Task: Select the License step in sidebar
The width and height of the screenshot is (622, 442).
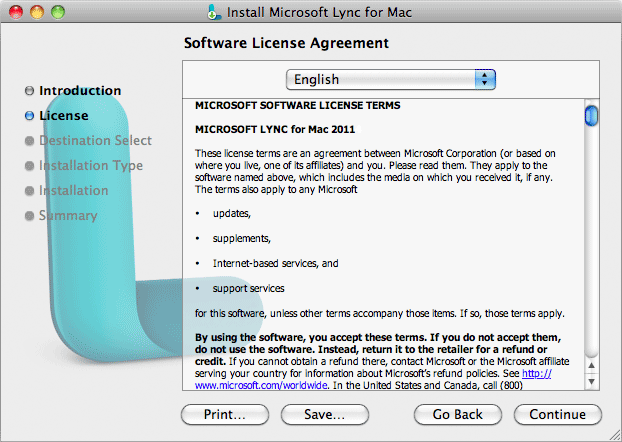Action: pos(63,115)
